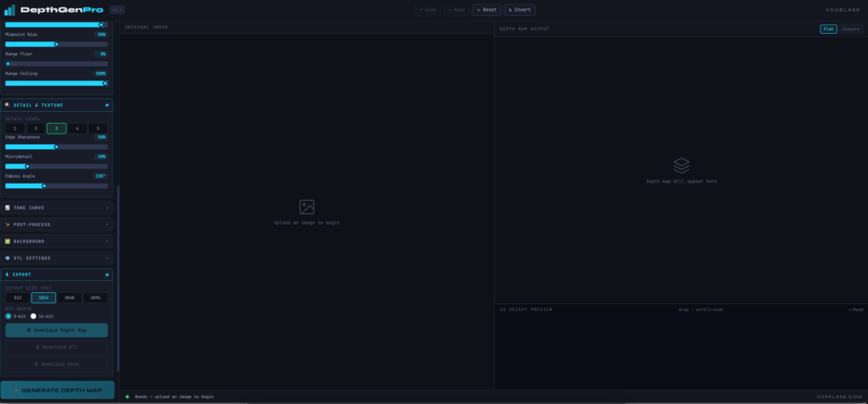Screen dimensions: 868x404
Task: Select the 16-bit depth radio button
Action: pyautogui.click(x=34, y=316)
